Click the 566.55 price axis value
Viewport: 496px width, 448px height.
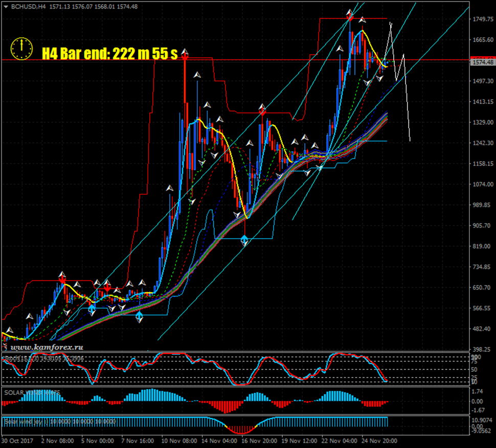482,308
